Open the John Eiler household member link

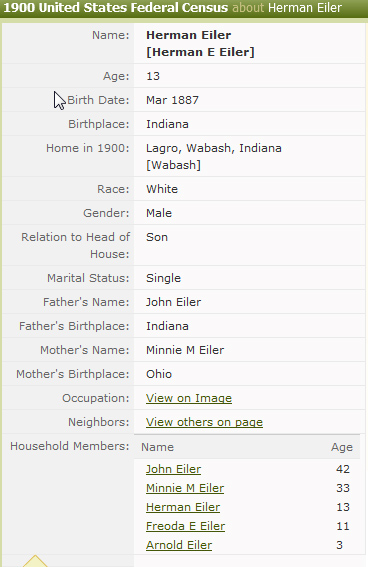coord(173,469)
